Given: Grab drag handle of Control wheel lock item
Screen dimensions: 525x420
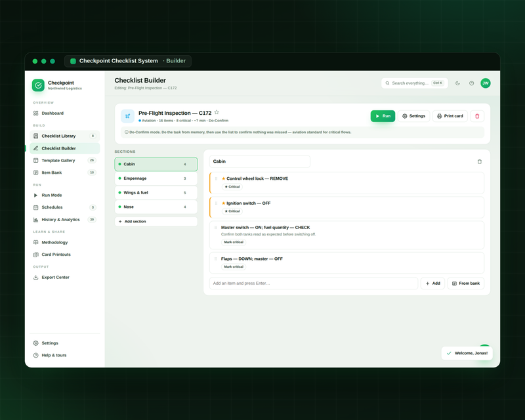Looking at the screenshot, I should pos(216,178).
